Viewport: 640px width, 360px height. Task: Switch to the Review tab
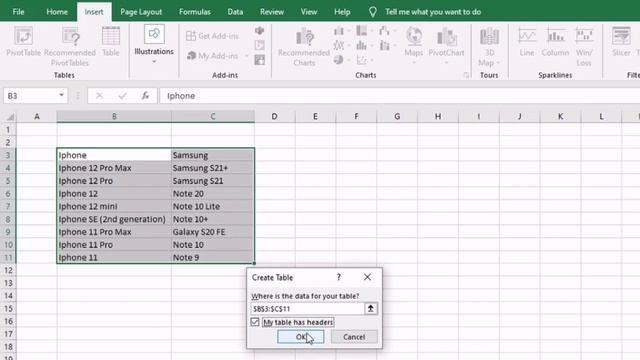click(272, 12)
